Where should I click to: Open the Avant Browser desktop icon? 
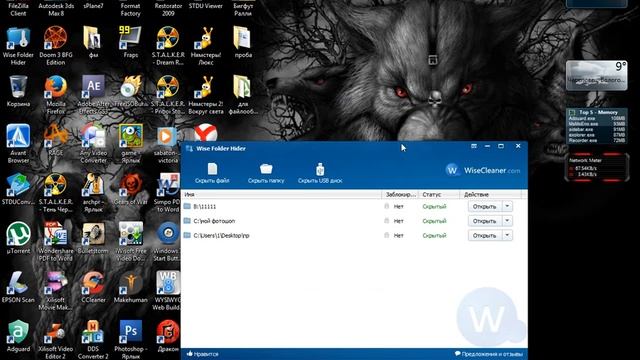click(x=18, y=144)
